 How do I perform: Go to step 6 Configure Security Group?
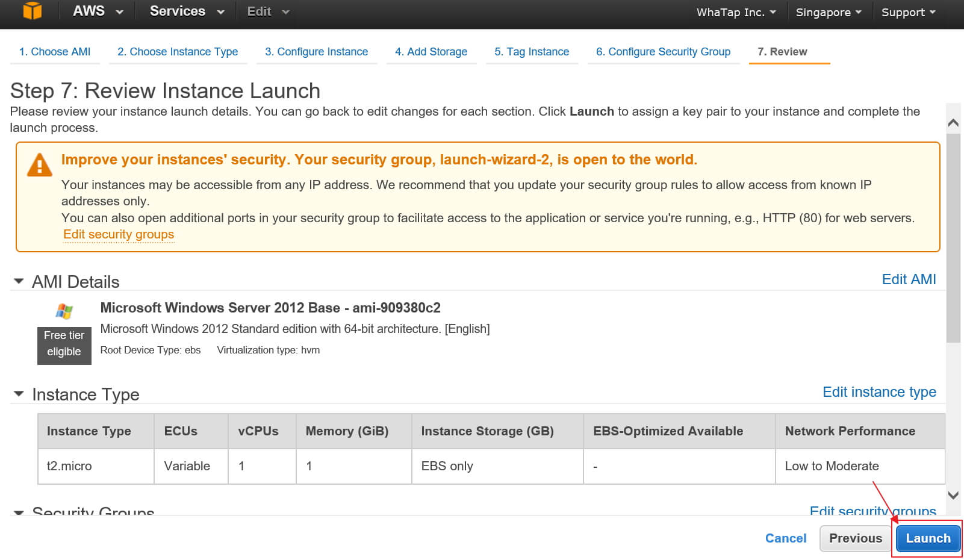coord(663,52)
